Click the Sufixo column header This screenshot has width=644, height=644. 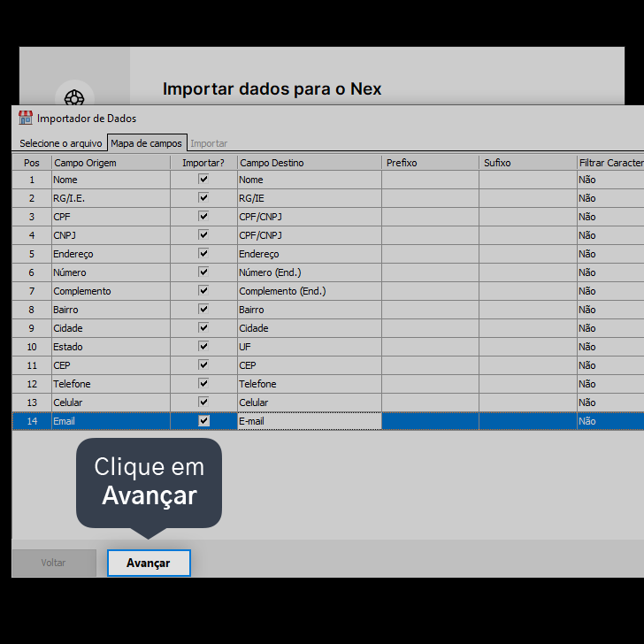tap(528, 163)
